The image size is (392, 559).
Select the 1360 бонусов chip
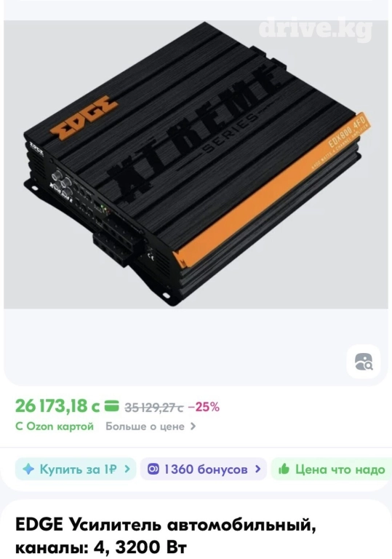pos(204,469)
